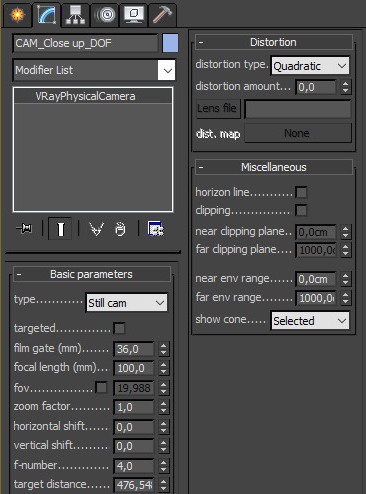Click the fov spinner arrows
Viewport: 366px width, 494px height.
coord(163,388)
